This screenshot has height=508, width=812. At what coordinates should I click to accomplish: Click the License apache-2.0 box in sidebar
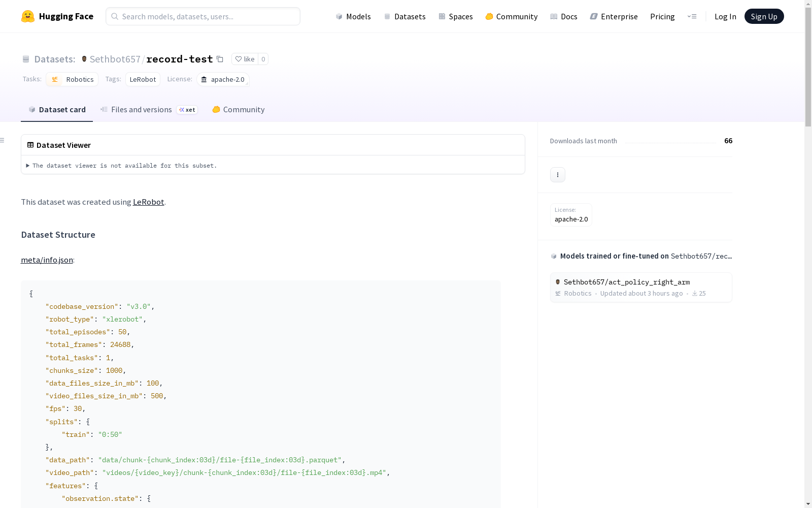(x=571, y=215)
